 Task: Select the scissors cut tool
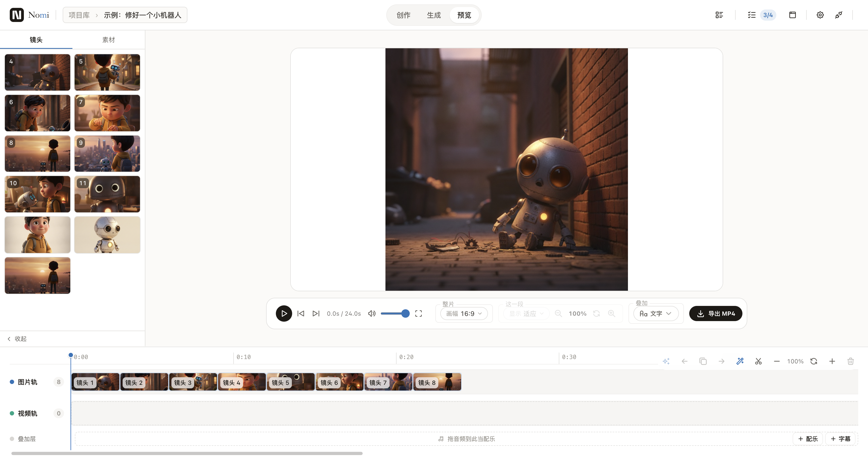758,361
